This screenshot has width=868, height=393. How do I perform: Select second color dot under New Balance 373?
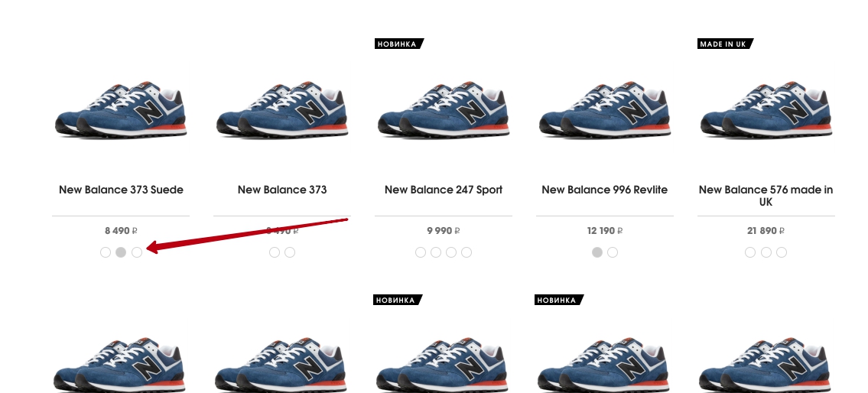tap(290, 252)
